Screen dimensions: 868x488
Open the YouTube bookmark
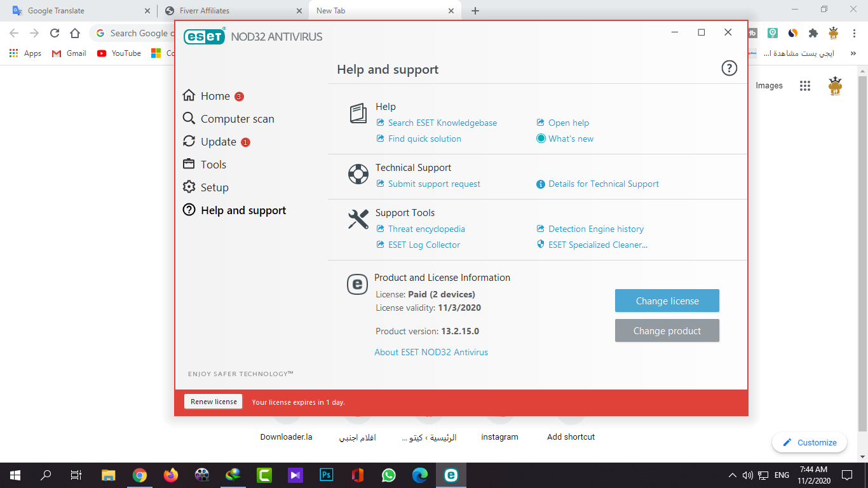(119, 53)
